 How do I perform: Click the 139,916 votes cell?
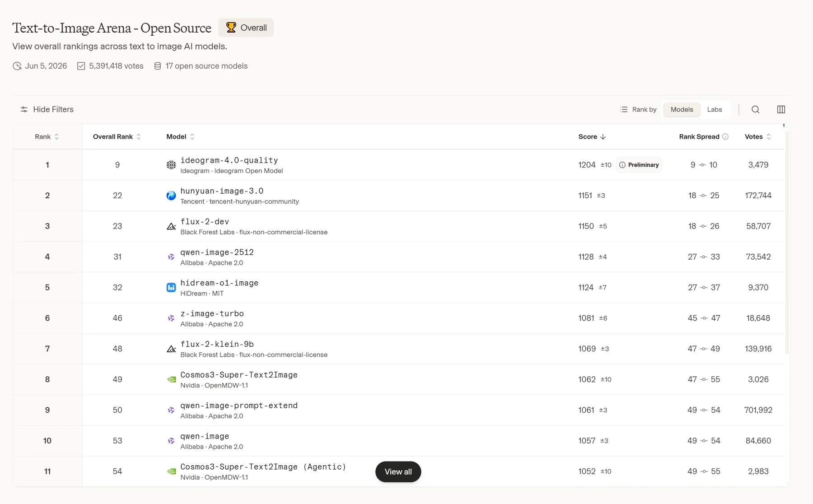tap(758, 349)
